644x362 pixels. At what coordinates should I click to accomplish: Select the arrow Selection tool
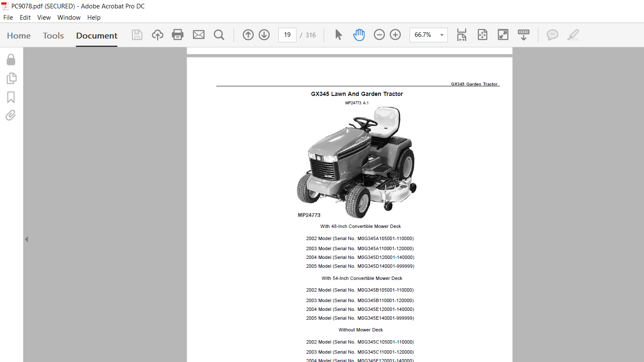(x=338, y=35)
